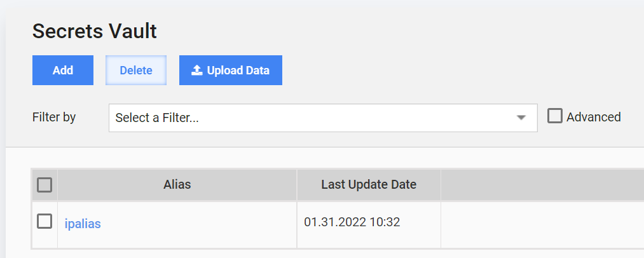This screenshot has width=644, height=258.
Task: Click the empty cell right of the date
Action: [542, 225]
